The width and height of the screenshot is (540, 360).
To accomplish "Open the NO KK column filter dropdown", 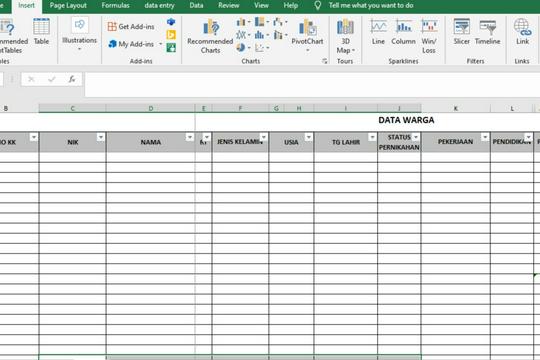I will pos(34,137).
